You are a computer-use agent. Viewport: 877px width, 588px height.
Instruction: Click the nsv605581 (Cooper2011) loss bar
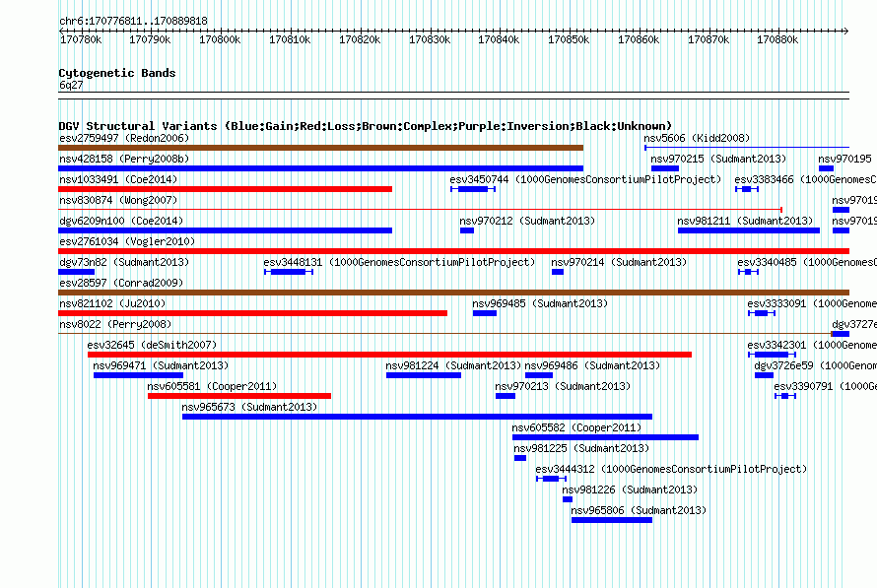[x=239, y=396]
